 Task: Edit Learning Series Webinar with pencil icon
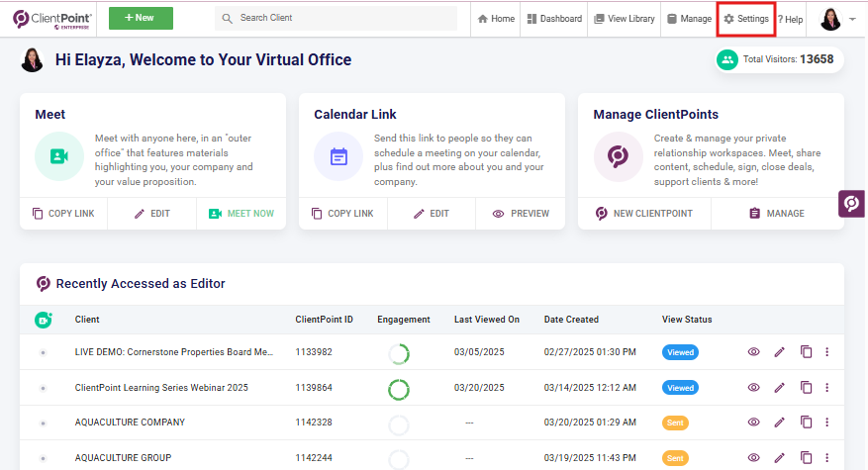780,388
